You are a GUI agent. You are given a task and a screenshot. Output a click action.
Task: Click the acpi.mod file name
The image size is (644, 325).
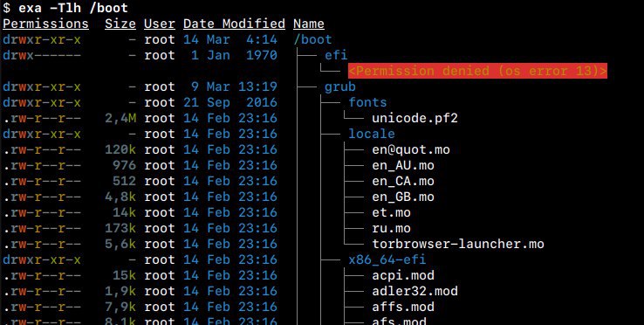pos(403,275)
